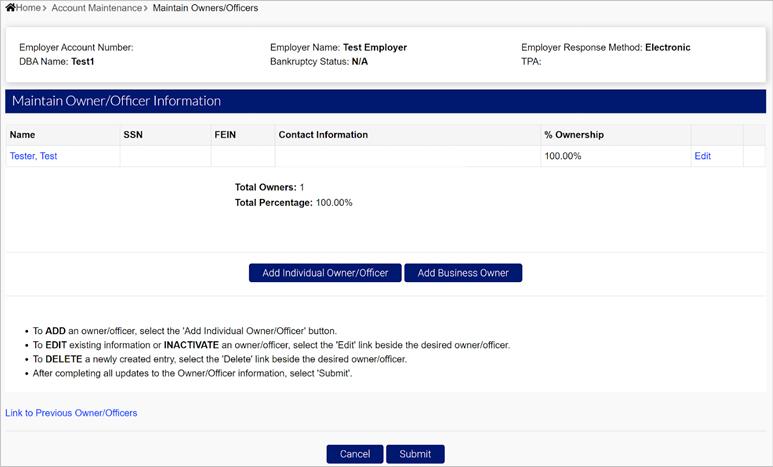
Task: Click the Test Employer name value
Action: (374, 47)
